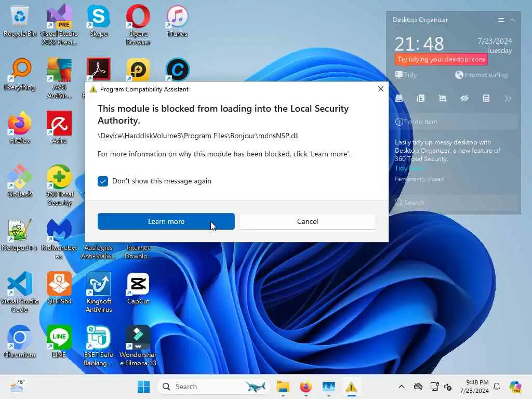This screenshot has width=532, height=399.
Task: Select the Firefox desktop icon
Action: coord(20,128)
